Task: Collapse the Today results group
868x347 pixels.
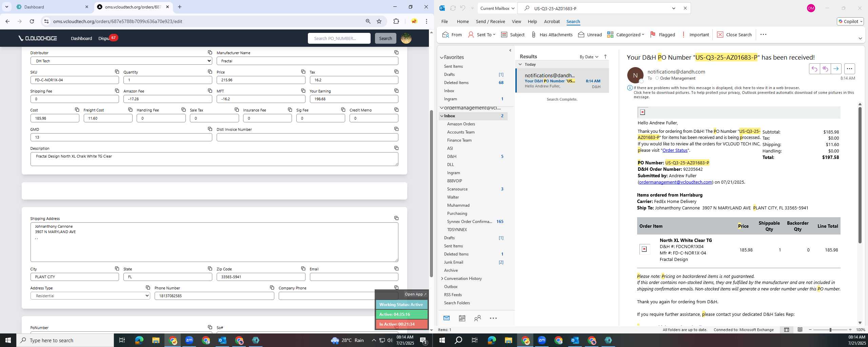Action: pos(520,64)
